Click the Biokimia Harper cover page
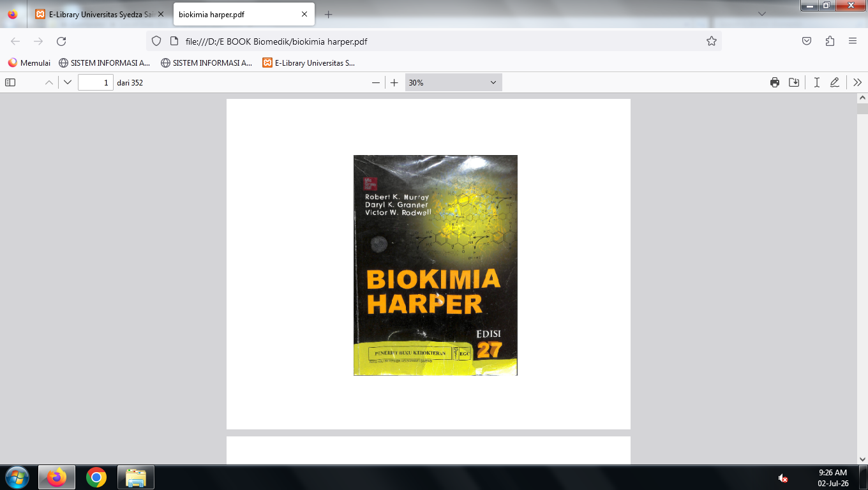 click(x=435, y=265)
